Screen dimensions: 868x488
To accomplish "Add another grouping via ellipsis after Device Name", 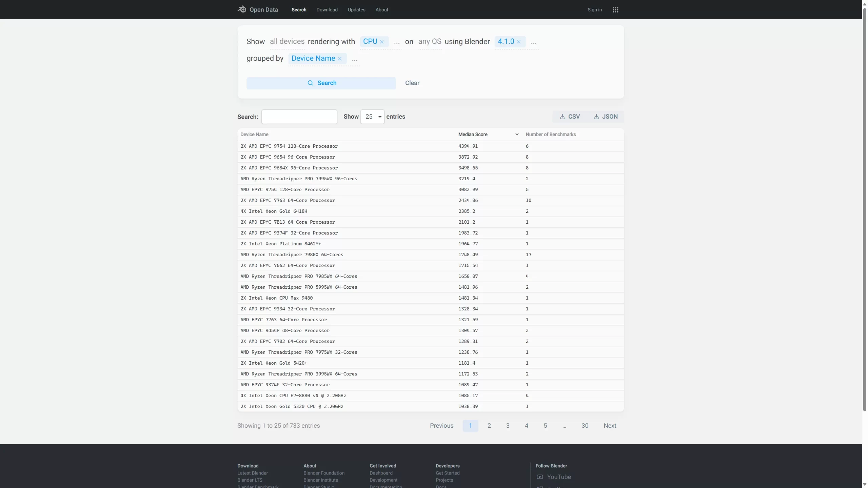I will (x=354, y=60).
